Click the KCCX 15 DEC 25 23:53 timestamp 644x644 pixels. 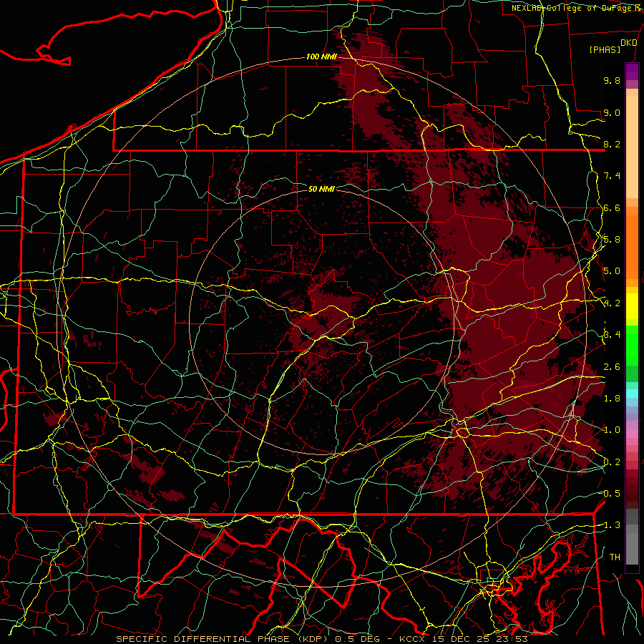point(463,639)
